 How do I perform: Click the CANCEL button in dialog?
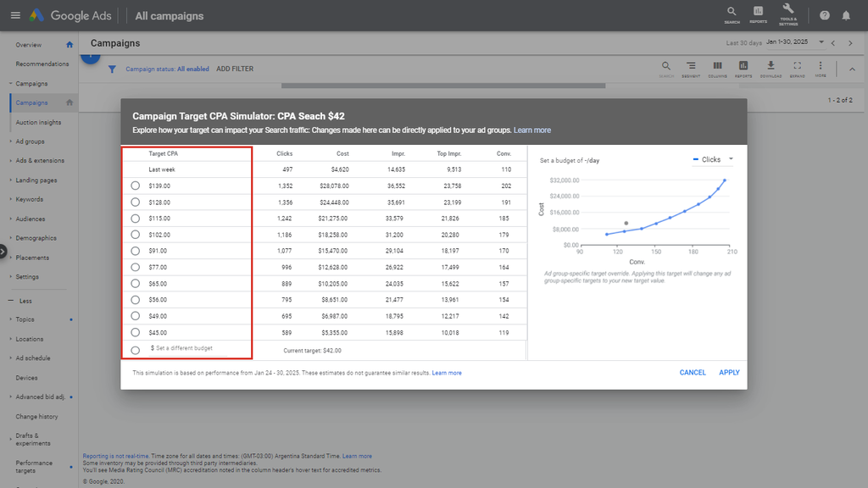[693, 373]
